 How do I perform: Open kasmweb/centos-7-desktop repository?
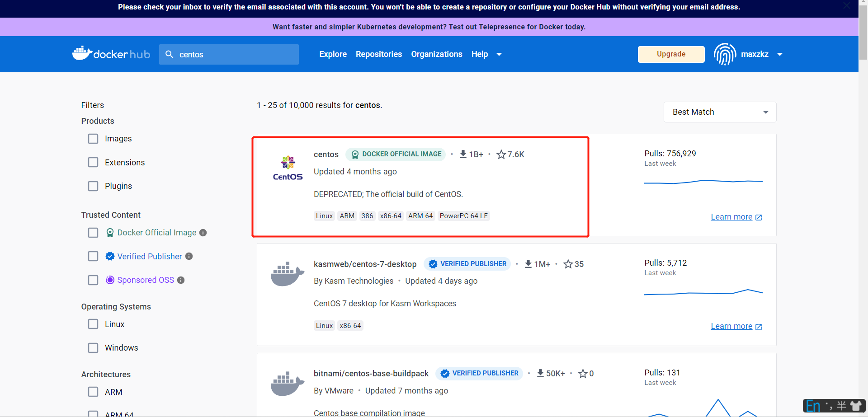(x=365, y=264)
